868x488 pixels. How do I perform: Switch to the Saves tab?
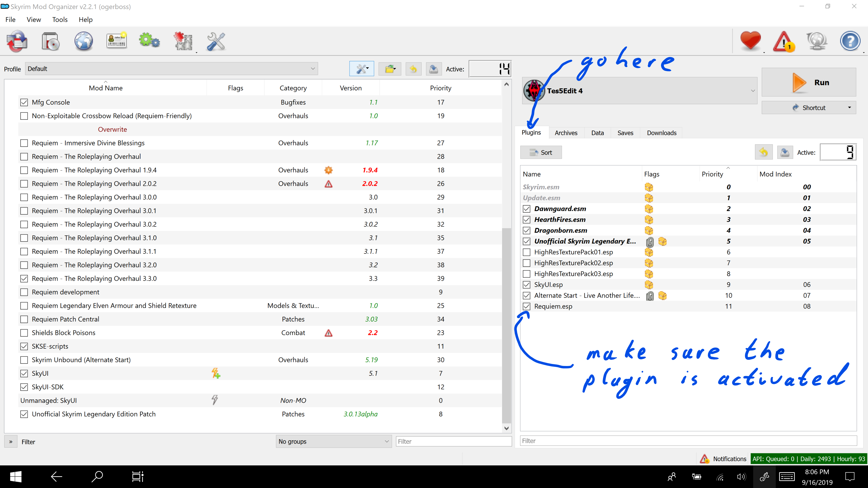click(x=625, y=133)
